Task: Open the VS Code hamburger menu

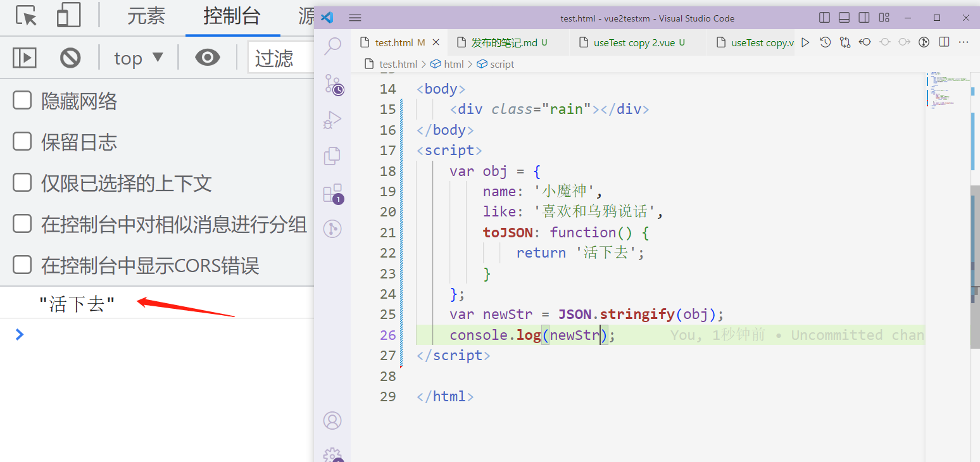Action: pos(355,18)
